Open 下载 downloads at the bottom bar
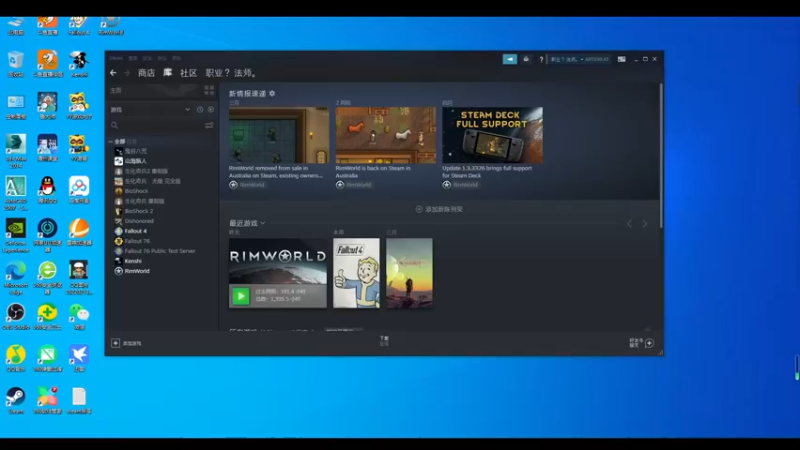 (384, 341)
